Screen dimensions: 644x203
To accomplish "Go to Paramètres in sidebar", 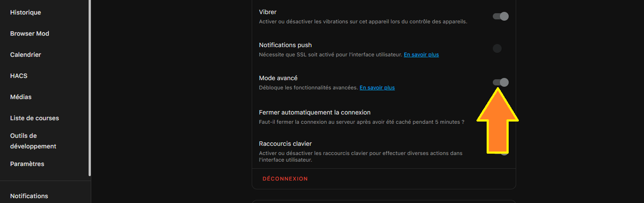I will 27,164.
